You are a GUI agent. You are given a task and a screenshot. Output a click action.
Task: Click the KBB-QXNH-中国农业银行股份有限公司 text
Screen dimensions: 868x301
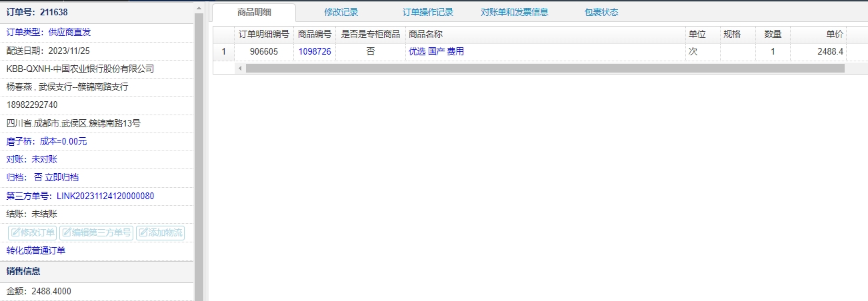80,69
